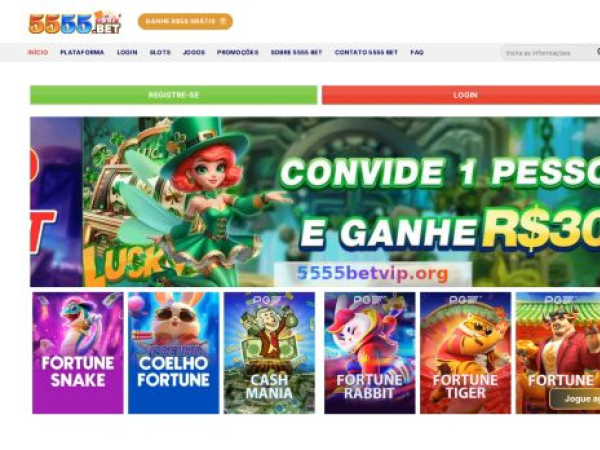Open Contato 5555 Bet page
The width and height of the screenshot is (600, 450).
point(366,52)
